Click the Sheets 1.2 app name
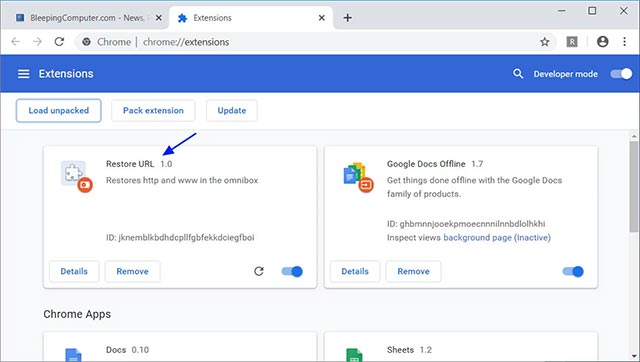Screen dimensions: 640x362 click(409, 350)
